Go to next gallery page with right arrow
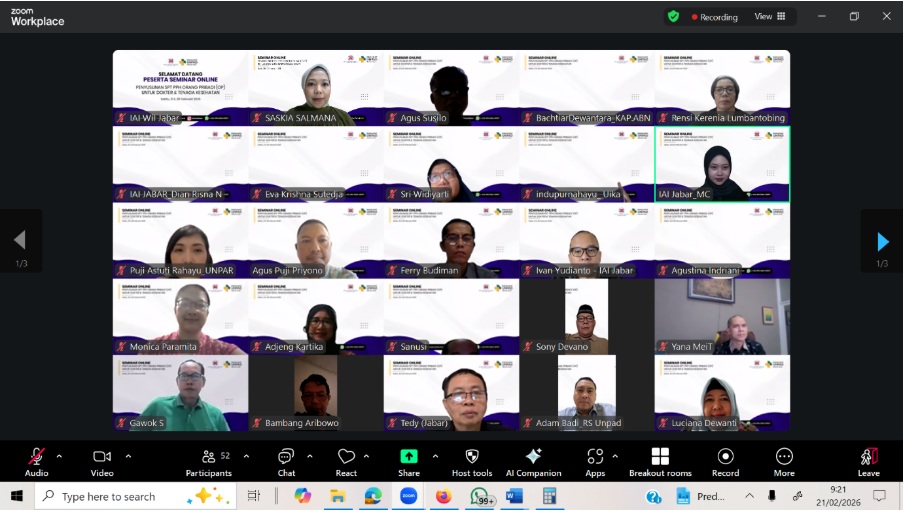 click(882, 241)
